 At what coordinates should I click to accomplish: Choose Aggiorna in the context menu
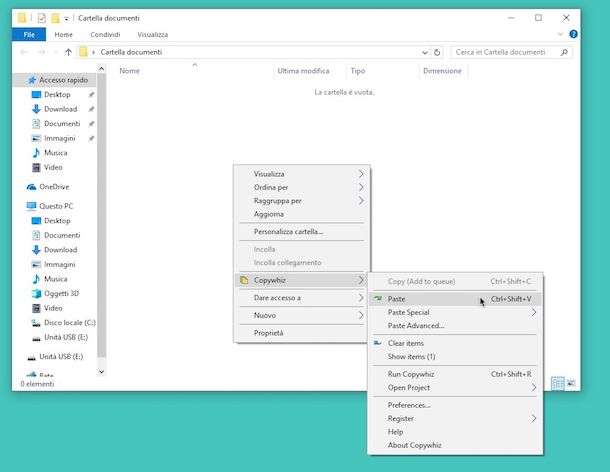pyautogui.click(x=302, y=214)
